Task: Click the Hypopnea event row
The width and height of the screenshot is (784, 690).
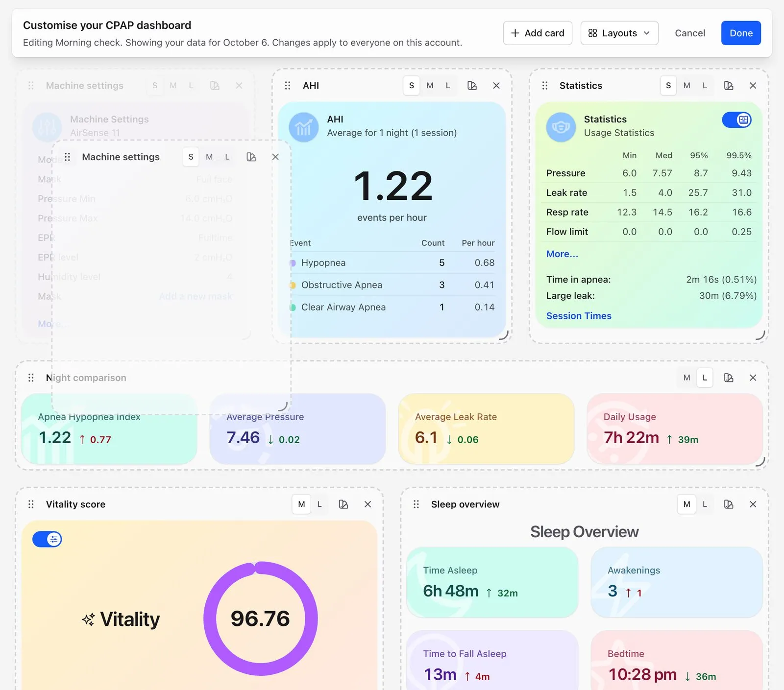Action: [x=392, y=263]
